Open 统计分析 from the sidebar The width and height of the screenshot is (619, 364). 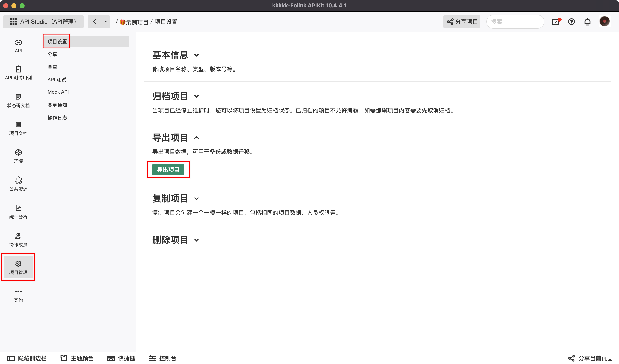click(18, 212)
